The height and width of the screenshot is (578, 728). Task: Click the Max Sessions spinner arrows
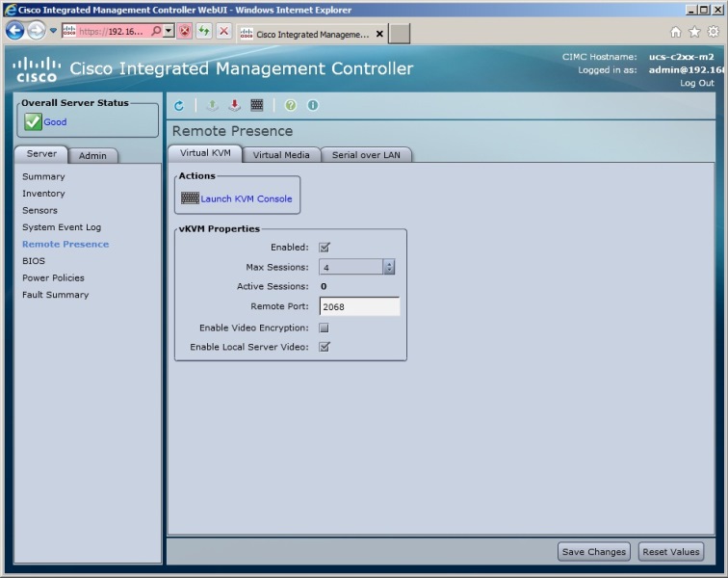389,267
